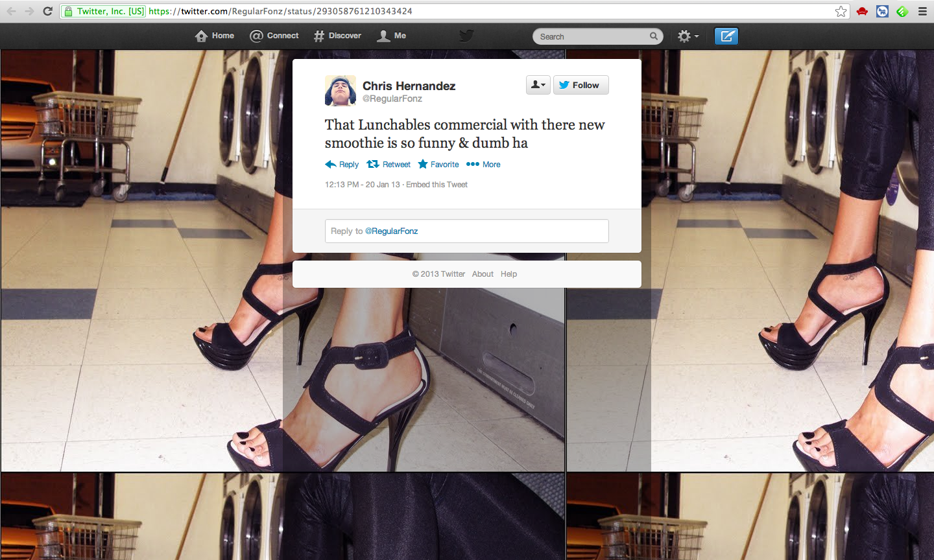Open the user actions person dropdown
The image size is (934, 560).
click(x=538, y=85)
